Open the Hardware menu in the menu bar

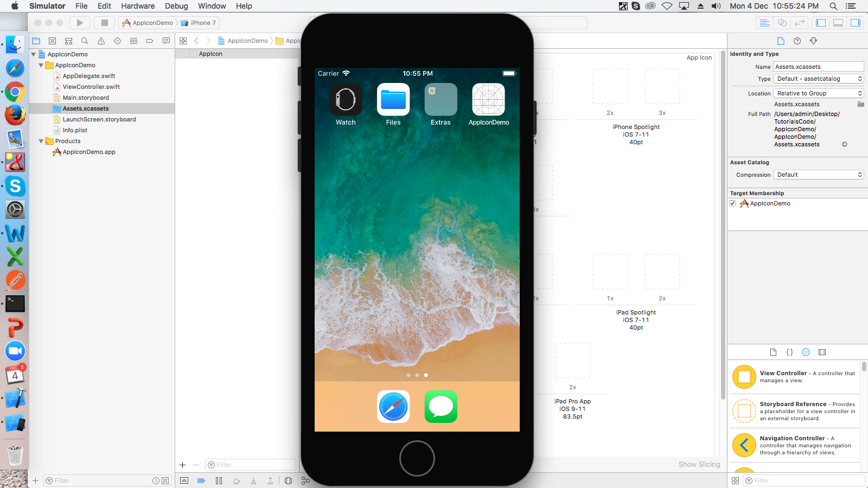[138, 6]
